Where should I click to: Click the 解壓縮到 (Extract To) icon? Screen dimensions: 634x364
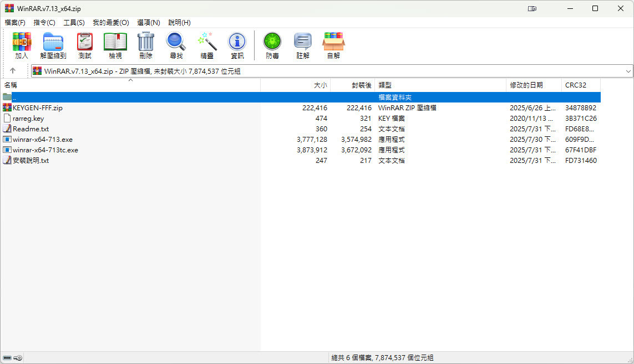coord(53,45)
